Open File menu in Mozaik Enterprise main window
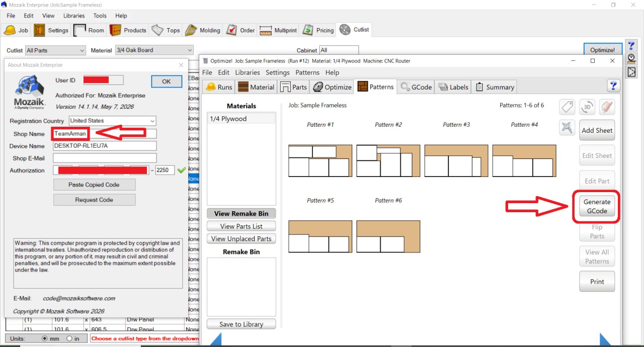The image size is (644, 347). click(x=11, y=16)
